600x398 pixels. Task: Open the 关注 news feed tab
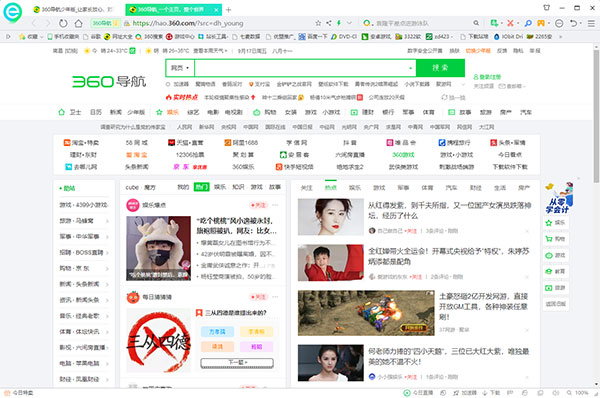(307, 188)
